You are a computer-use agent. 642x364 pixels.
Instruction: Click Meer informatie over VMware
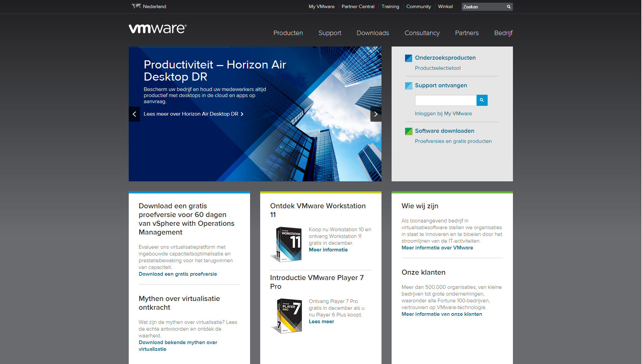tap(437, 248)
